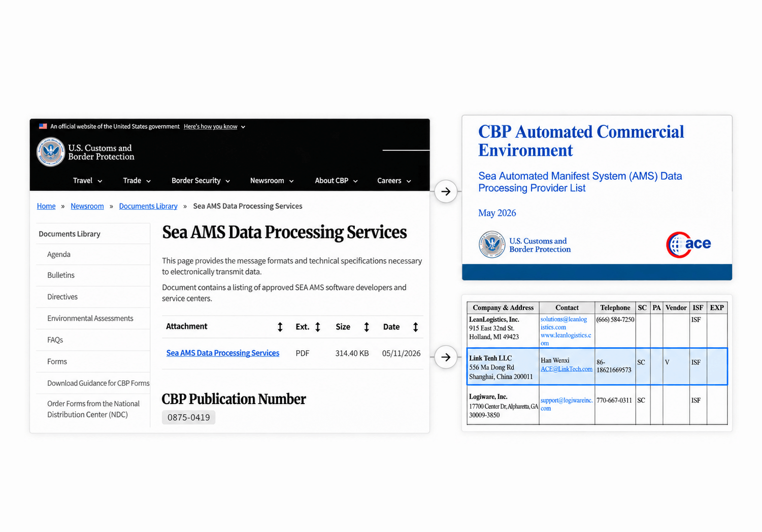This screenshot has width=762, height=532.
Task: Click the "Sea AMS Data Processing Services" page heading
Action: point(284,232)
